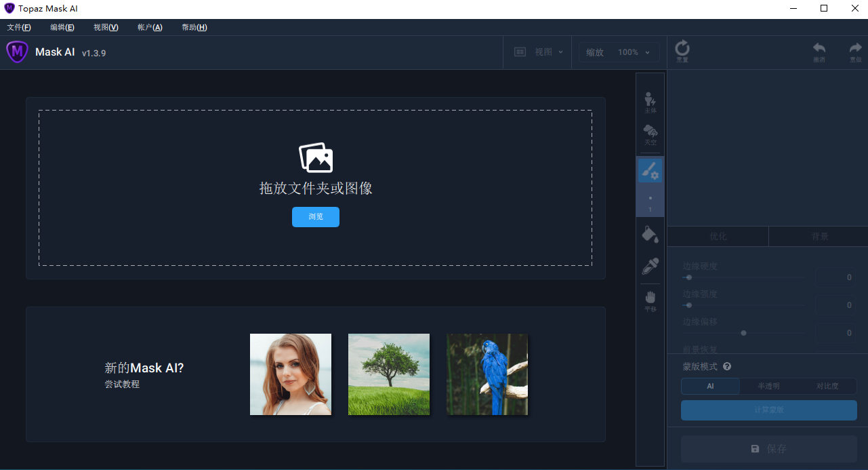Select the paint bucket fill tool

click(650, 235)
